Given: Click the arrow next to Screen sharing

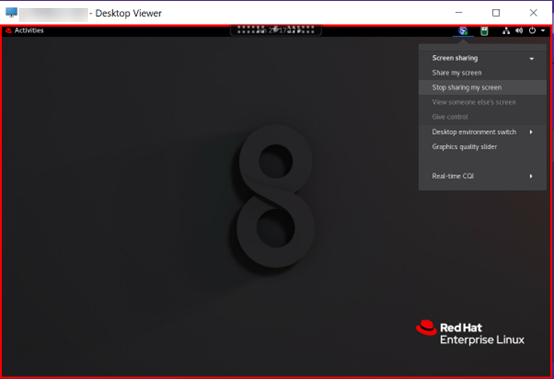Looking at the screenshot, I should 531,59.
